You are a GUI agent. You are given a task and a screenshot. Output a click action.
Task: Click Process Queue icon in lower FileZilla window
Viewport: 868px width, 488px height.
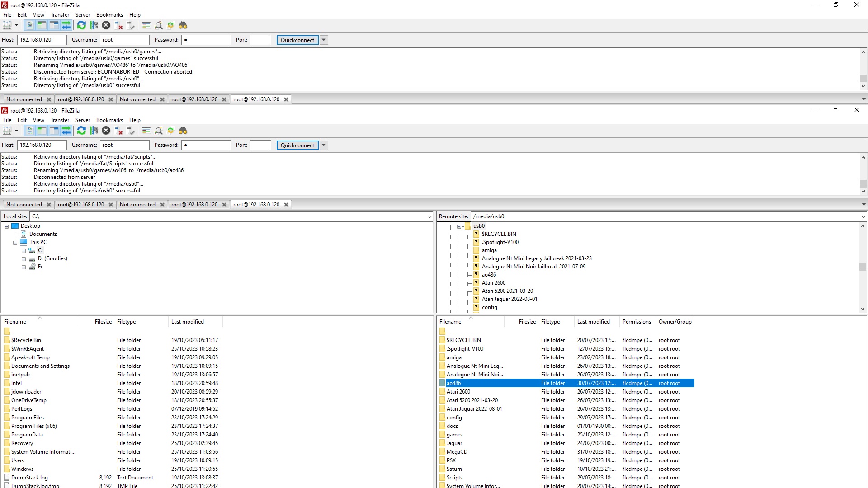pyautogui.click(x=94, y=131)
